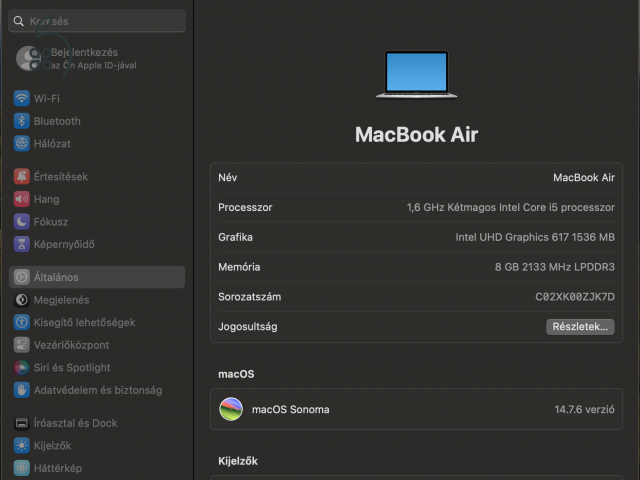Click the Memória row label
This screenshot has height=480, width=640.
coord(239,267)
